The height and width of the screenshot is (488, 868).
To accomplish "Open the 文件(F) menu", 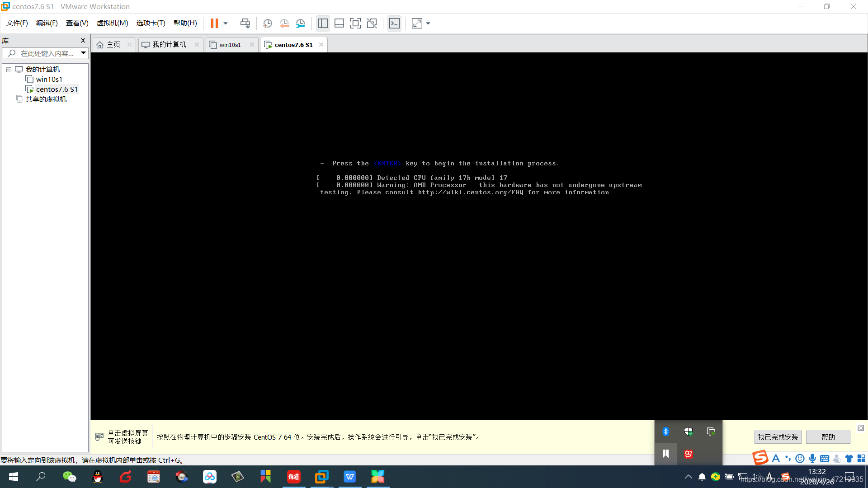I will [17, 23].
